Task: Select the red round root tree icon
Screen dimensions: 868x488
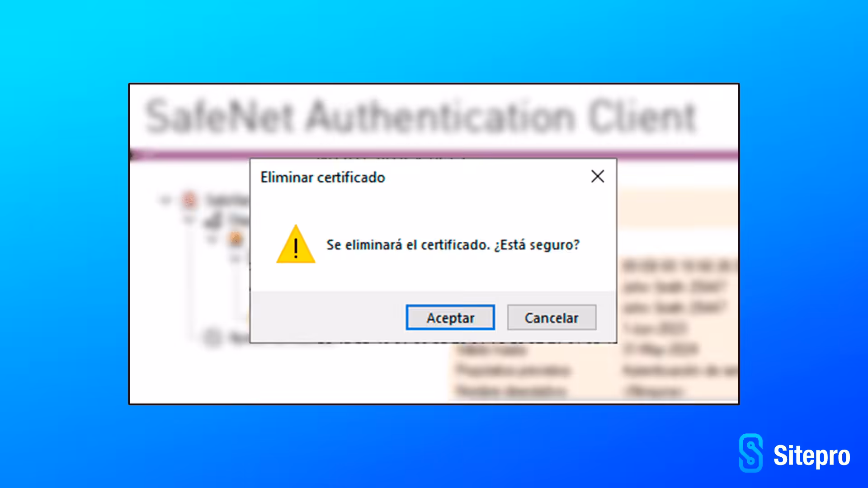Action: coord(190,200)
